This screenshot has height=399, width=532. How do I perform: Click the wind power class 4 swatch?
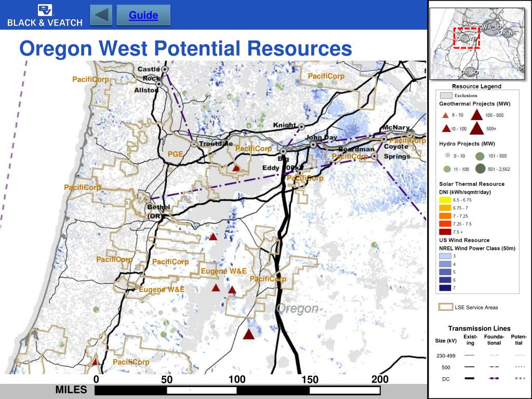(x=445, y=264)
